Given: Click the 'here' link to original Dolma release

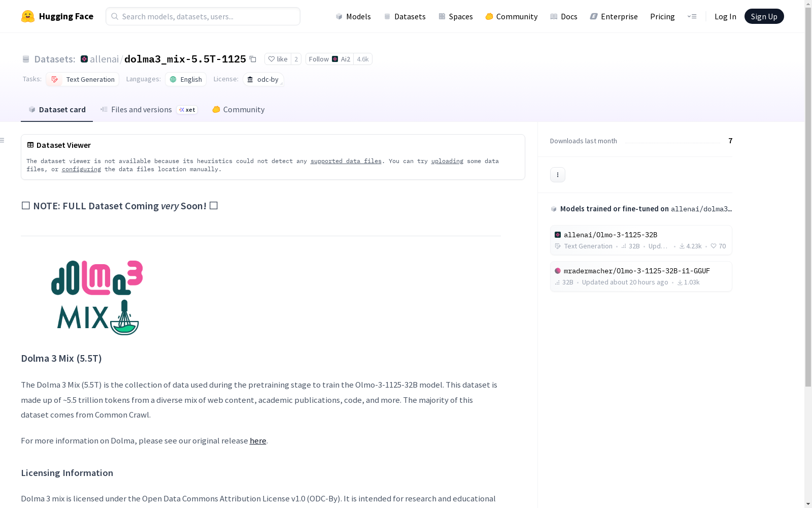Looking at the screenshot, I should (258, 440).
